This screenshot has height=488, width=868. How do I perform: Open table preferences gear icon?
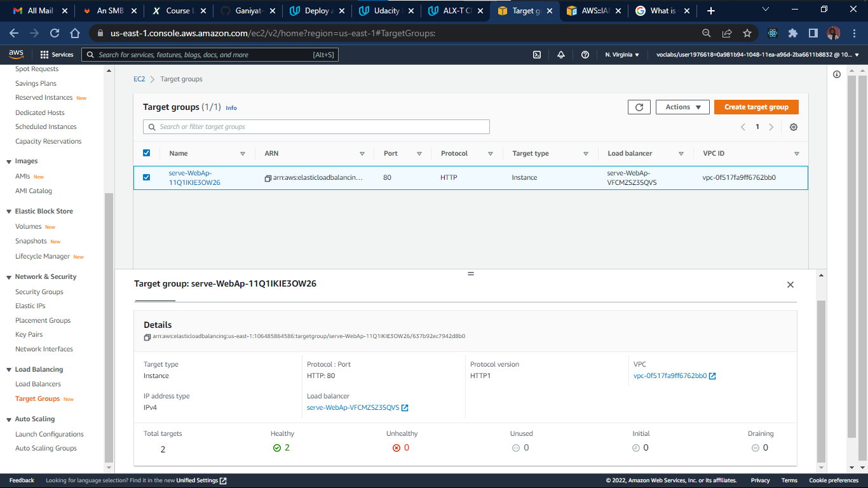(793, 127)
